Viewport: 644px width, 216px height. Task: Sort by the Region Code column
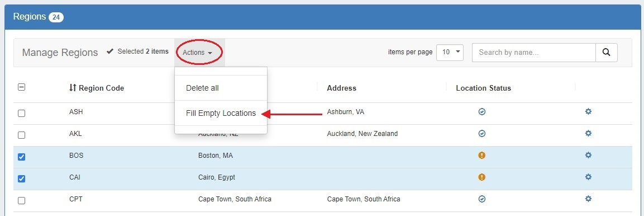point(97,88)
